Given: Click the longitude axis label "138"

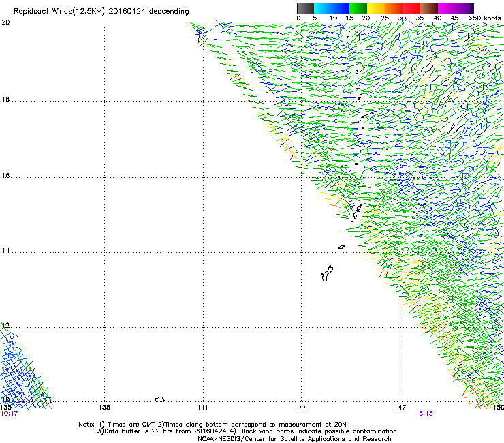Looking at the screenshot, I should (104, 408).
